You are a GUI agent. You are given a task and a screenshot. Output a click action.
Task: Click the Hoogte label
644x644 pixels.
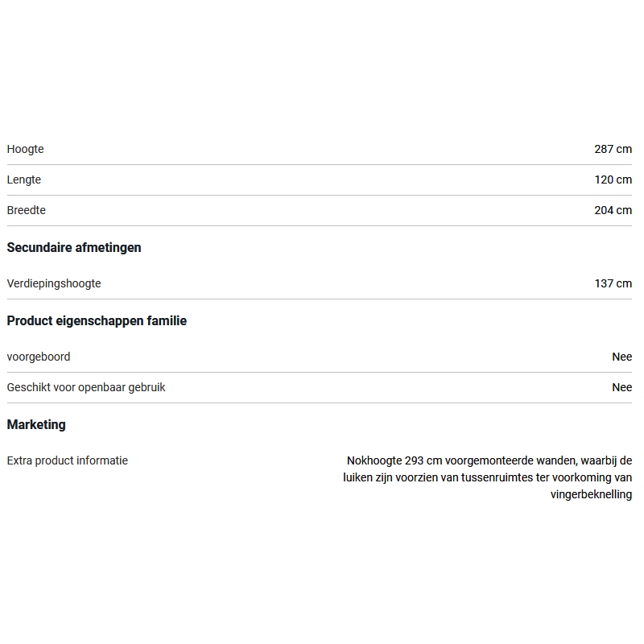tap(25, 149)
